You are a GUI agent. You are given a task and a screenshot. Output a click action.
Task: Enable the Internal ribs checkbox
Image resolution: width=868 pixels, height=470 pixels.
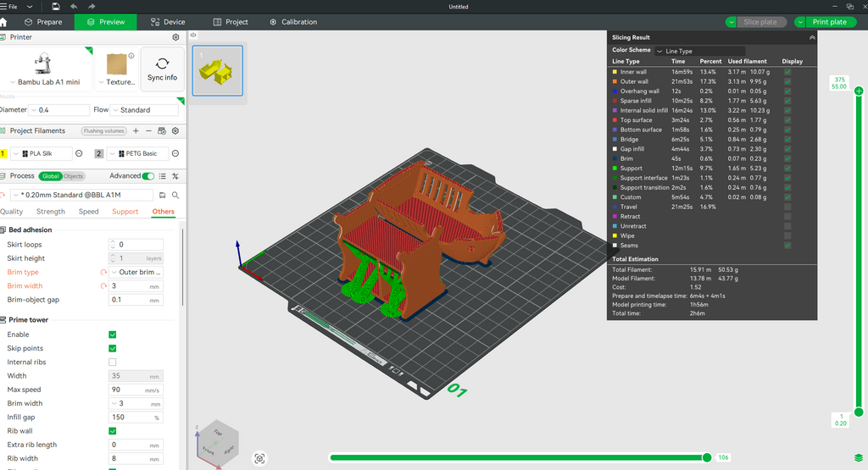pos(113,362)
